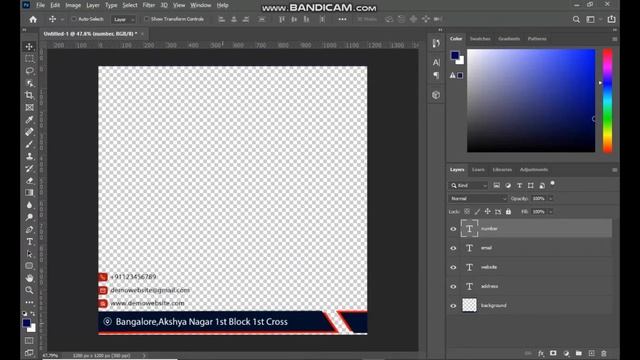Hide the email text layer
Image resolution: width=640 pixels, height=360 pixels.
pos(453,248)
